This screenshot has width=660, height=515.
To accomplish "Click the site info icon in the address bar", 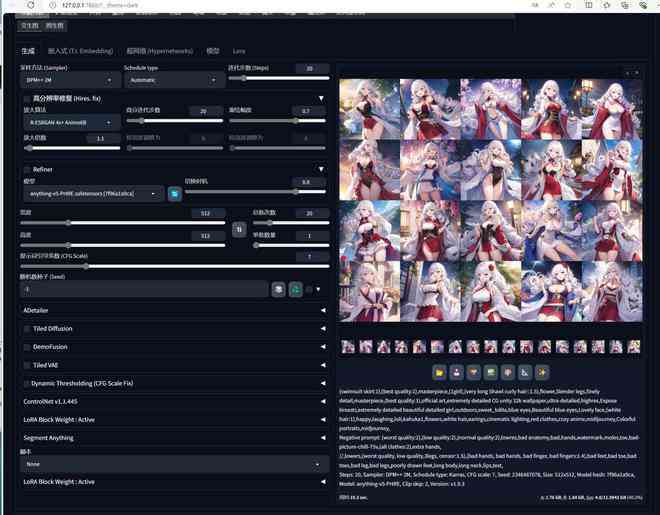I will 53,5.
